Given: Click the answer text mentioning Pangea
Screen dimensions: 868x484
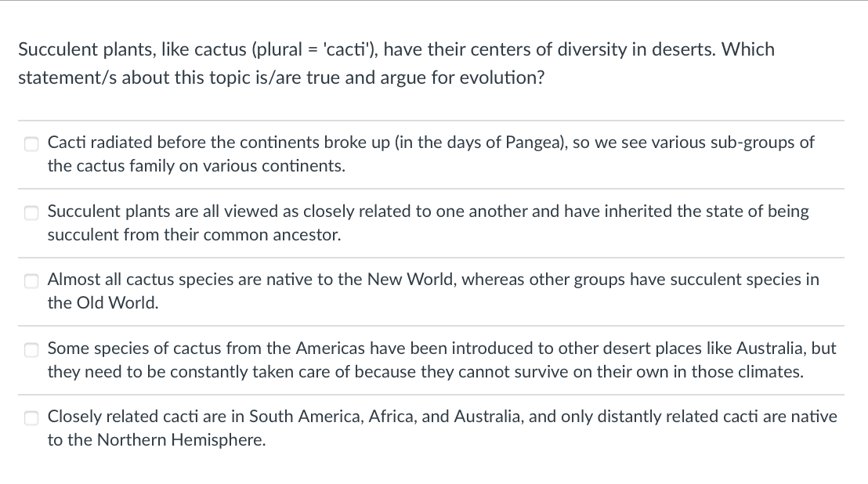Looking at the screenshot, I should tap(431, 154).
